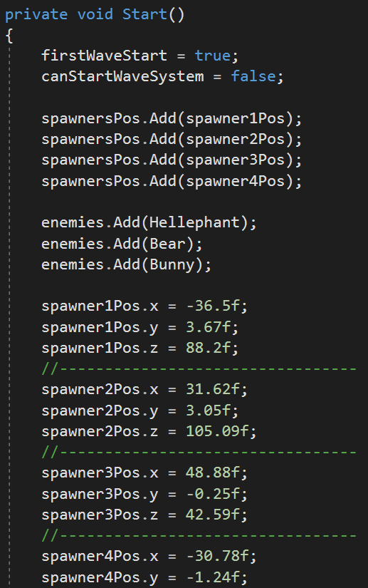This screenshot has height=588, width=368.
Task: Click spawner4Pos inside the Add call
Action: tap(236, 182)
